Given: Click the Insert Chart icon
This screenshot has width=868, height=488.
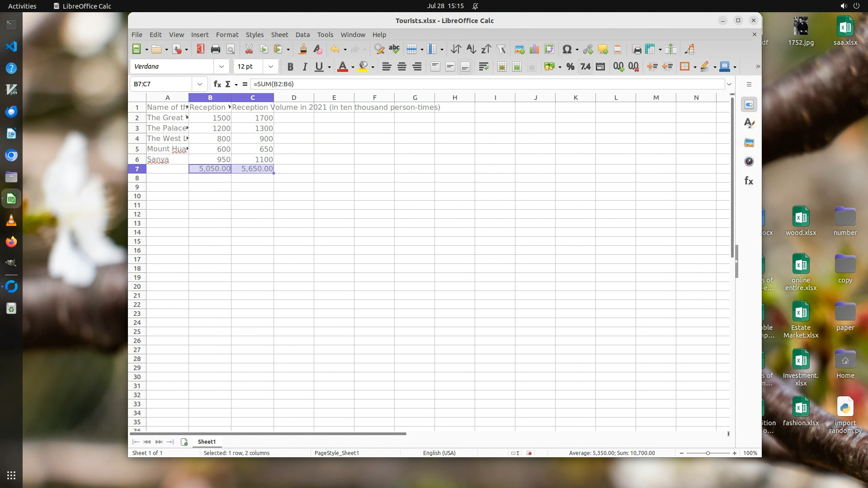Looking at the screenshot, I should coord(534,49).
